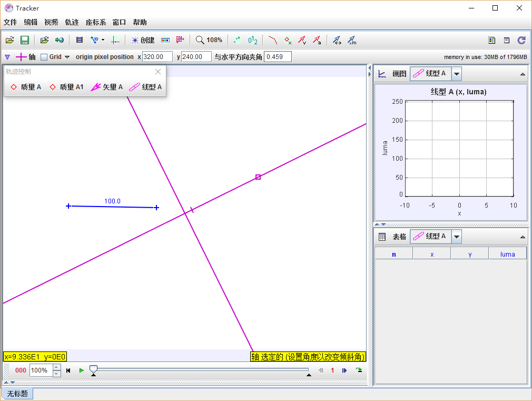
Task: Open the notes page icon
Action: [x=507, y=40]
